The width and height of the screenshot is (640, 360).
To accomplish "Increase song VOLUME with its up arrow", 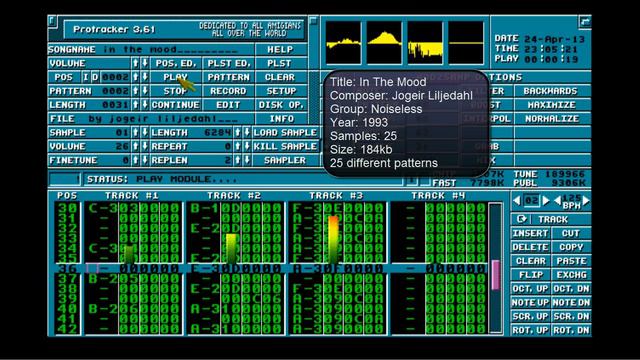I will coord(136,63).
